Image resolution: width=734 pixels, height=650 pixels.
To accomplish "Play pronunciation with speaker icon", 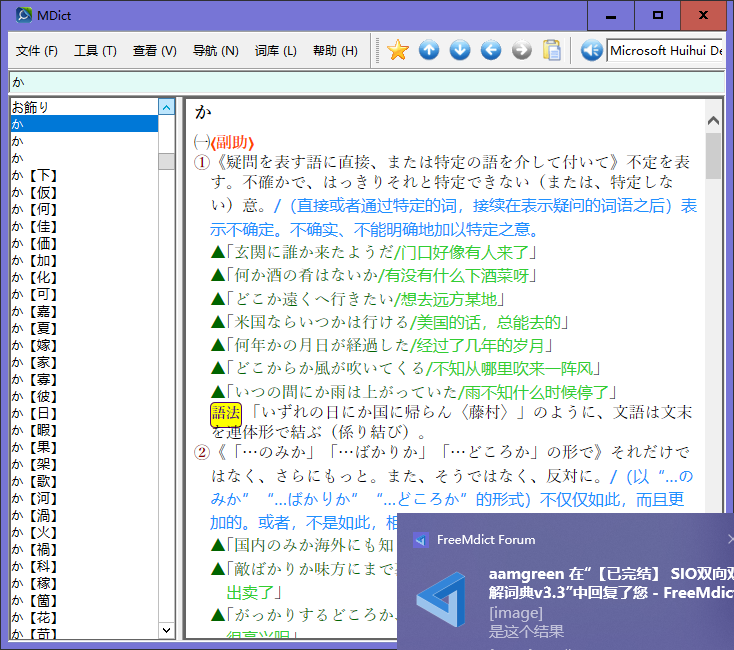I will click(591, 50).
